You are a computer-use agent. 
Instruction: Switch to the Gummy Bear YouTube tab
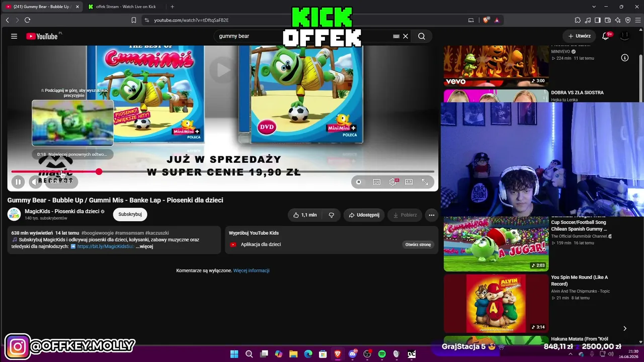tap(41, 7)
